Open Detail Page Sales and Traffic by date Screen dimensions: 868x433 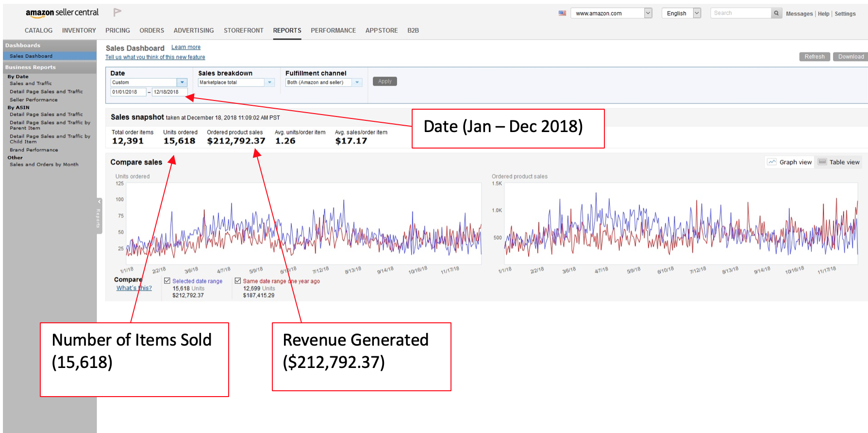point(46,92)
